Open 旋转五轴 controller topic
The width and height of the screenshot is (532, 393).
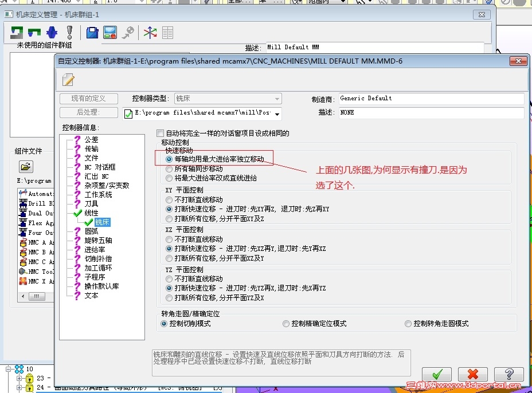98,240
